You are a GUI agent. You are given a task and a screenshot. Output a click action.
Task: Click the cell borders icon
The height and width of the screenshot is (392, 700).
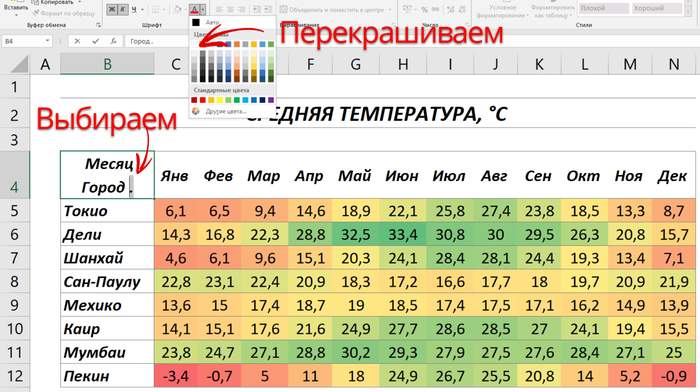coord(156,9)
